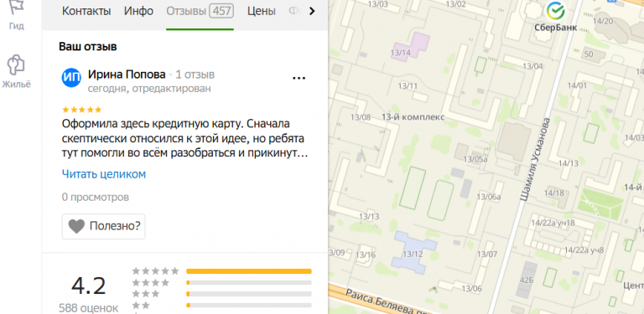Click building label 13/07 on map
This screenshot has width=644, height=314.
pos(487,255)
